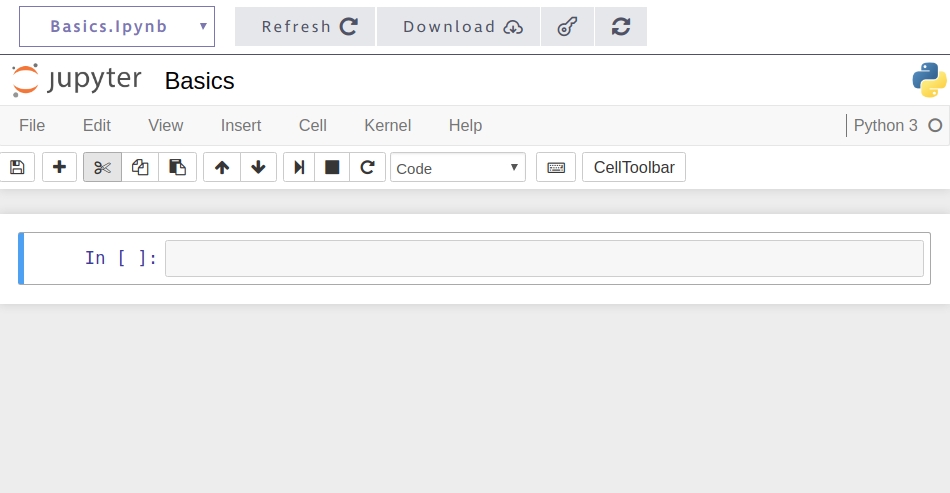Open the Basics.ipynb file selector dropdown
This screenshot has width=950, height=493.
coord(117,27)
